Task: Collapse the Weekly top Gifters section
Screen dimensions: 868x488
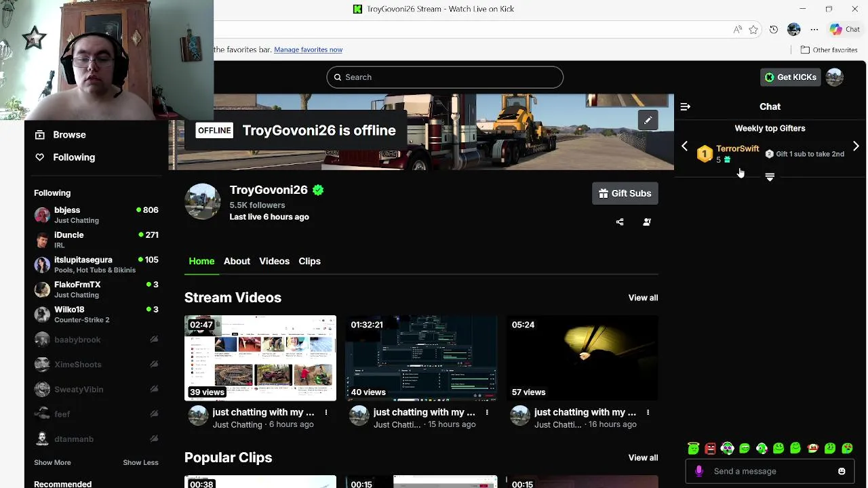Action: 770,177
